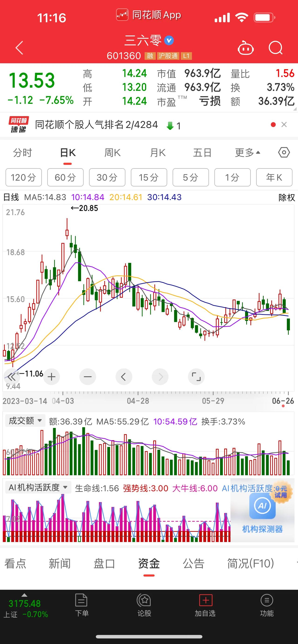This screenshot has height=644, width=298.
Task: Expand the 上证 index bar arrow
Action: point(24,595)
